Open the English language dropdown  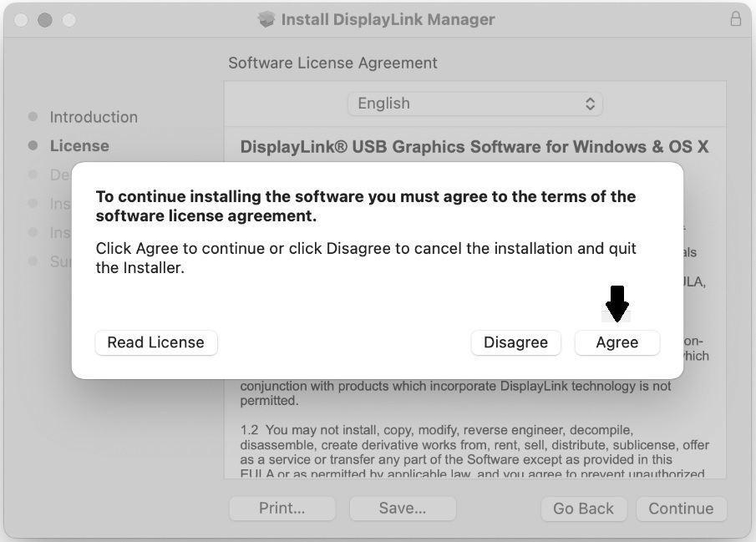point(475,104)
